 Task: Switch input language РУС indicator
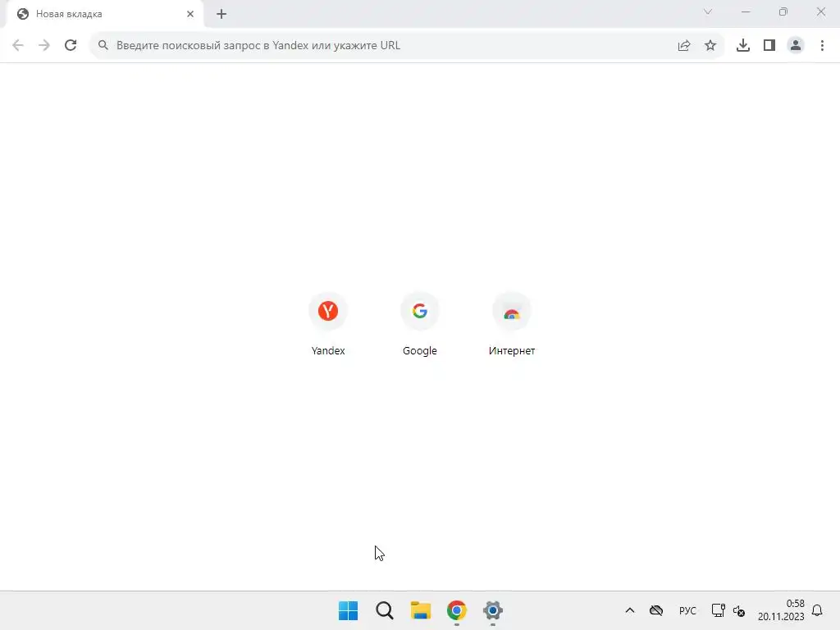pos(687,610)
